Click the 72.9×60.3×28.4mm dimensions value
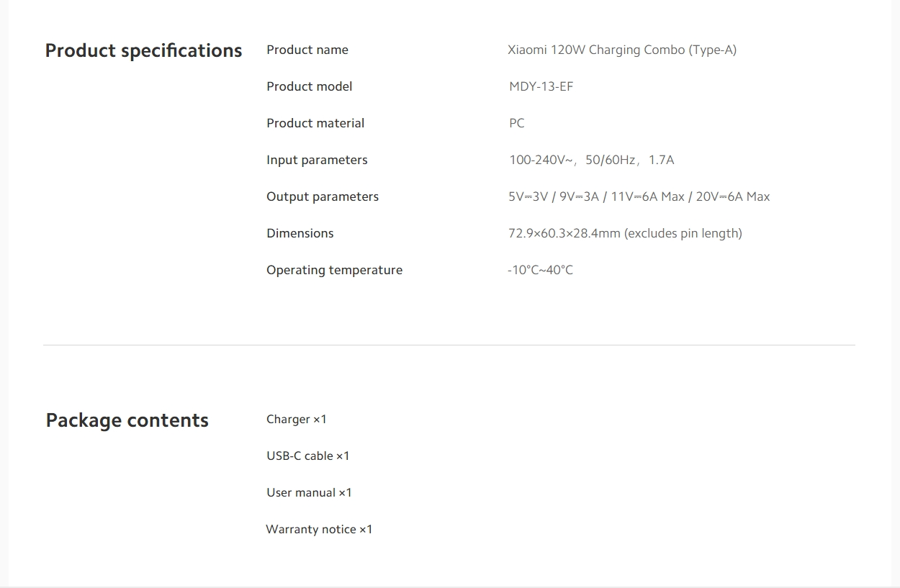This screenshot has height=588, width=900. tap(625, 233)
